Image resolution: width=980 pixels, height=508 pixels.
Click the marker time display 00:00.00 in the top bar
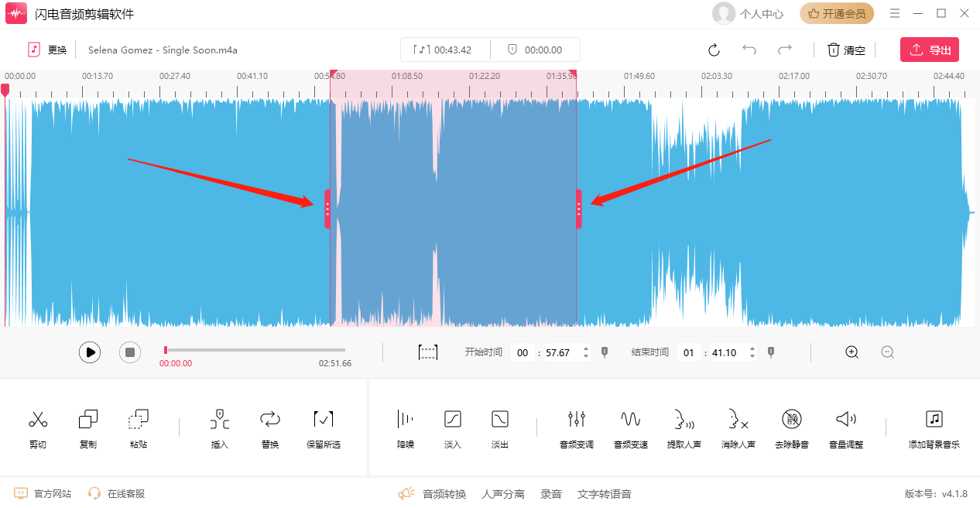click(x=535, y=50)
